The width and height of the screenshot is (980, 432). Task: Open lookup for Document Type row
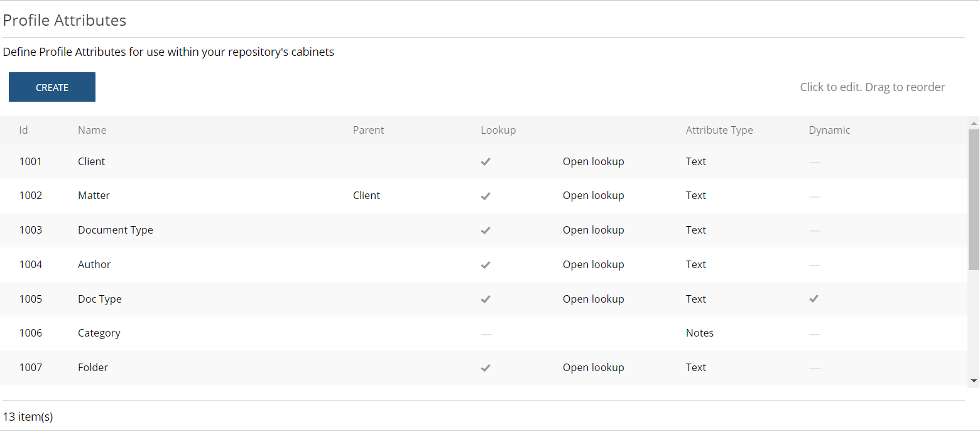click(593, 230)
